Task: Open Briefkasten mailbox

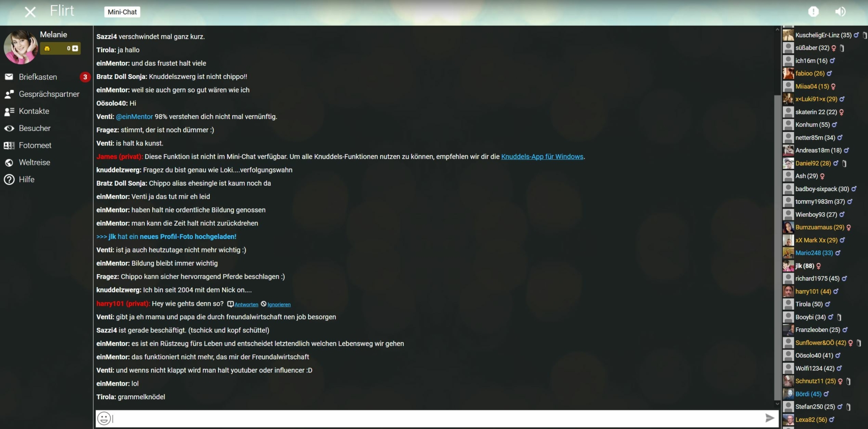Action: (x=38, y=77)
